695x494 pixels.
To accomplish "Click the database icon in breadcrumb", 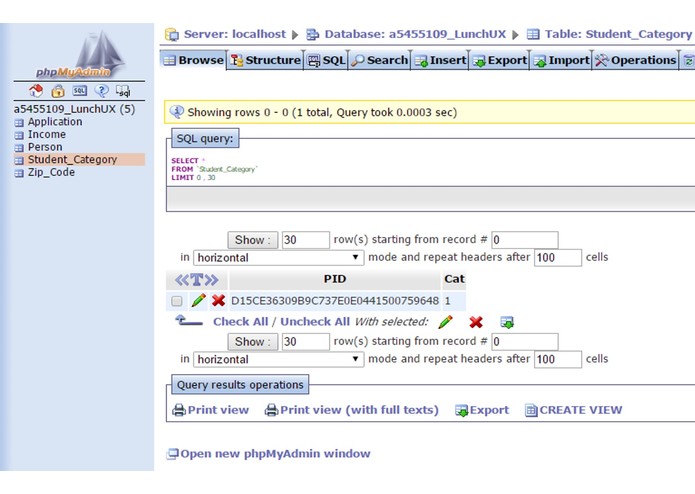I will point(312,35).
